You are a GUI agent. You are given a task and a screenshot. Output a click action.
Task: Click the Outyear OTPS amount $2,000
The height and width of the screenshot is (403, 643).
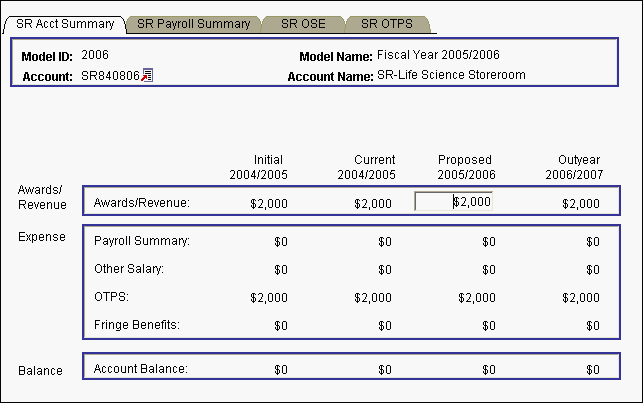click(x=581, y=297)
